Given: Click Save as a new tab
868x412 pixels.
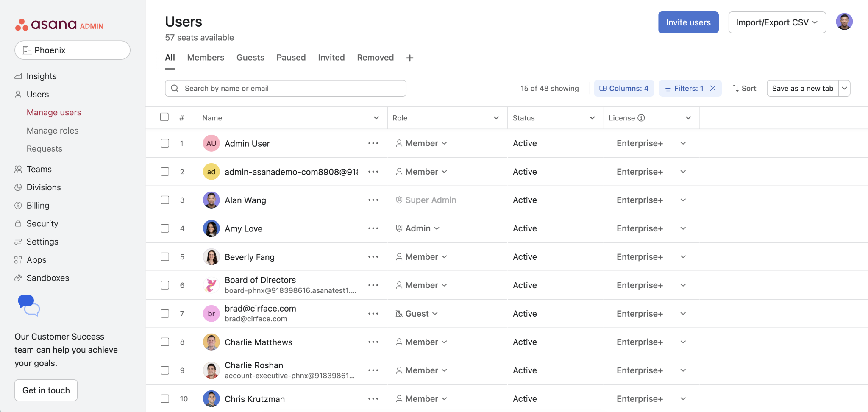Looking at the screenshot, I should click(803, 88).
